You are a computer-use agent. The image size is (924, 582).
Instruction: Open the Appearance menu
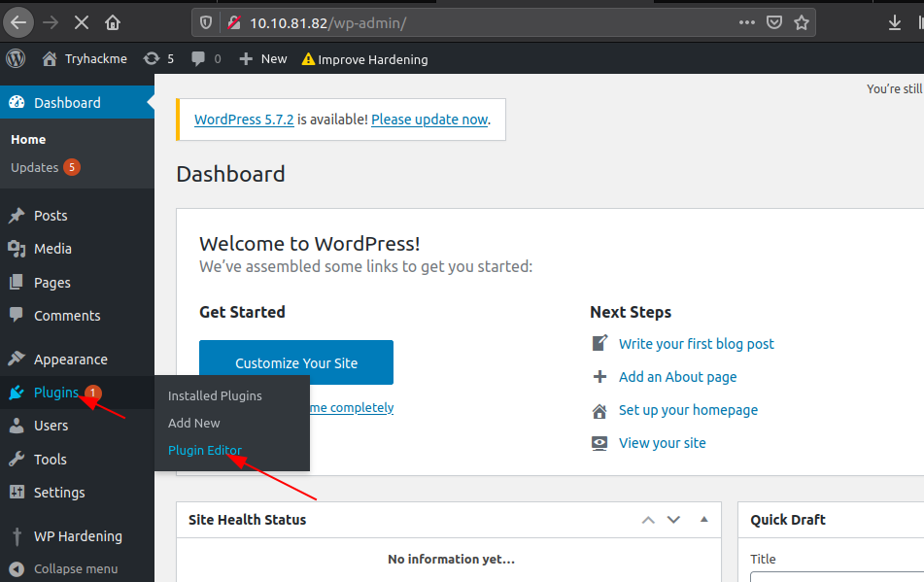pos(77,359)
